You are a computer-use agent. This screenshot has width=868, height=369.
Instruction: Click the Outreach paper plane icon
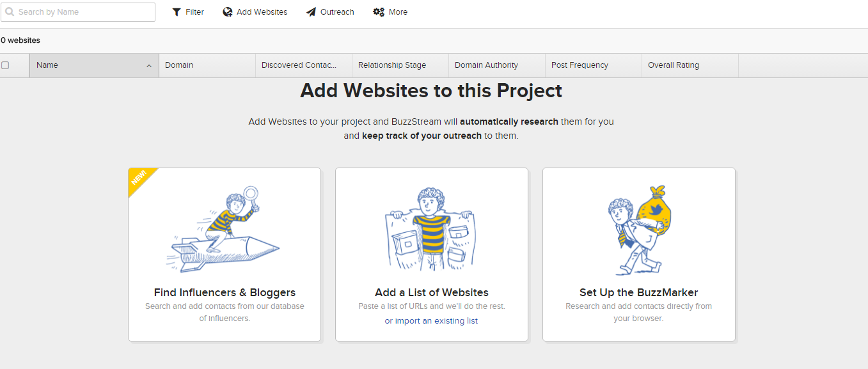coord(311,12)
